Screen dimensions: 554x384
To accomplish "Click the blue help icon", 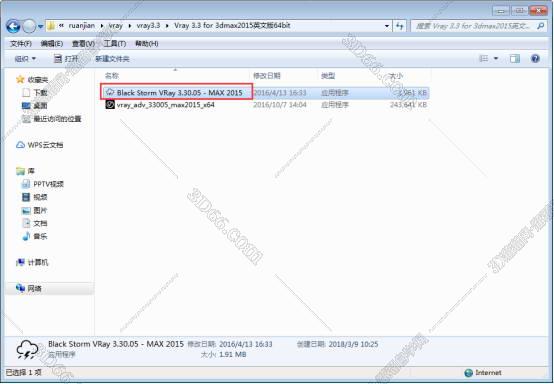I will [535, 58].
